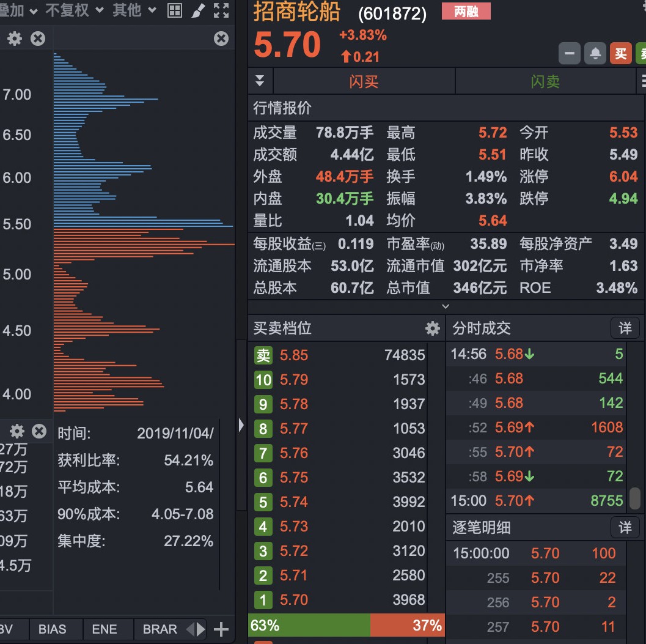Expand the side panel with triangle arrow
The width and height of the screenshot is (646, 644).
click(x=241, y=424)
